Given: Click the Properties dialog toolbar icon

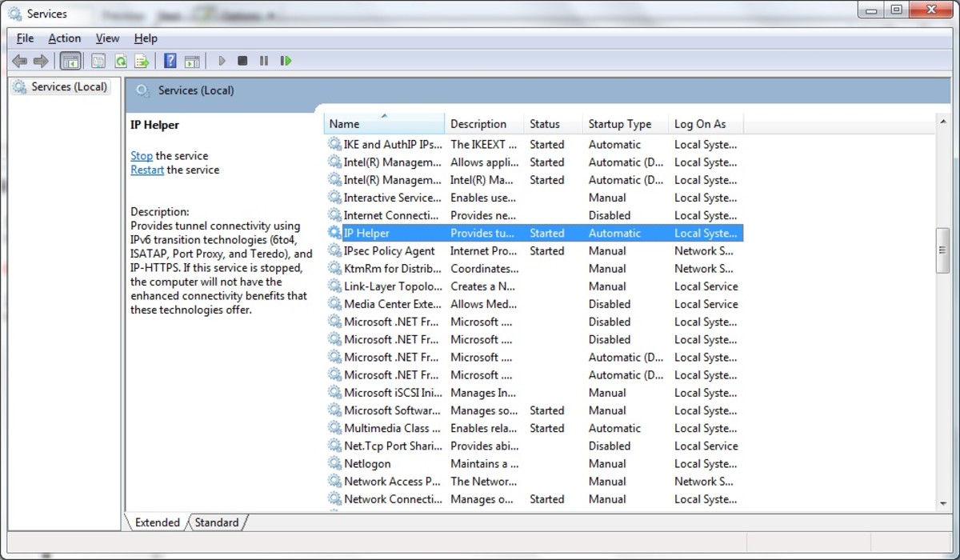Looking at the screenshot, I should 98,60.
